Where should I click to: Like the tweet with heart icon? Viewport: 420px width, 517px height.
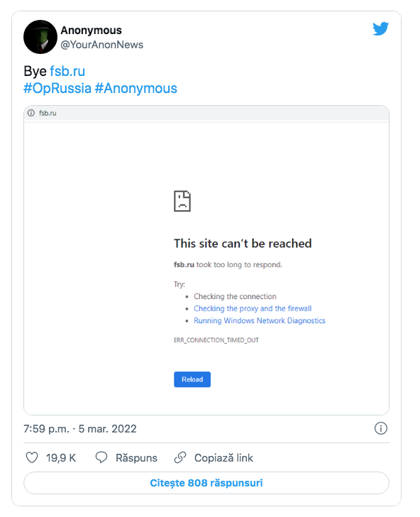32,457
